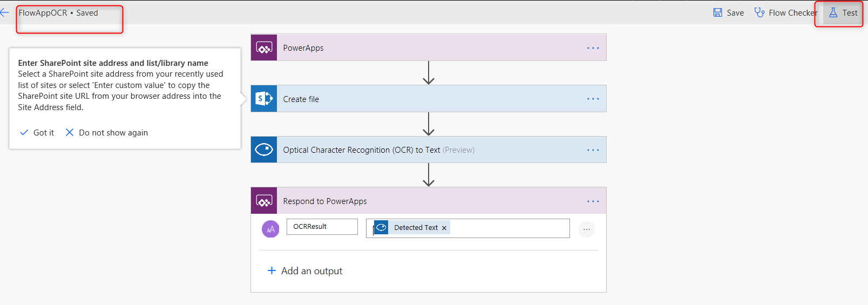Open PowerApps step ellipsis menu
Screen dimensions: 868x305
point(593,48)
